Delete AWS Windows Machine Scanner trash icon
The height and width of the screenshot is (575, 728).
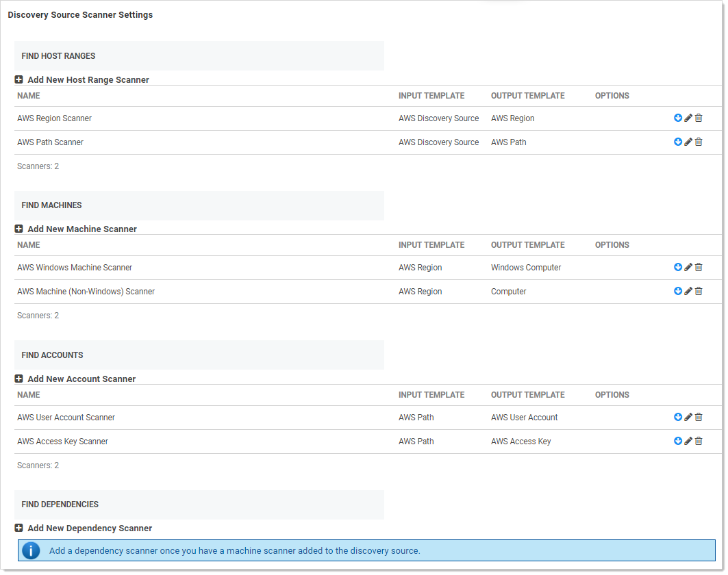point(699,268)
